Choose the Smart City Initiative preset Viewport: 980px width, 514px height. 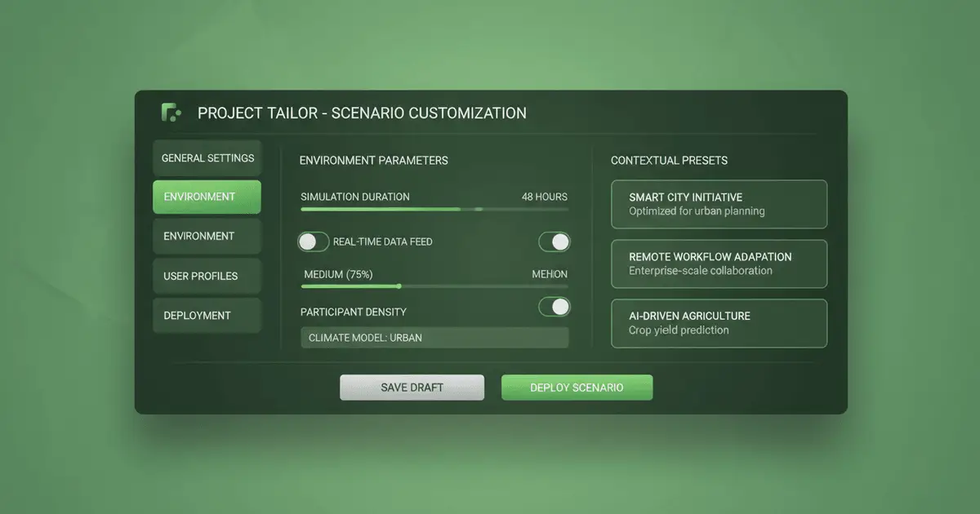coord(719,204)
